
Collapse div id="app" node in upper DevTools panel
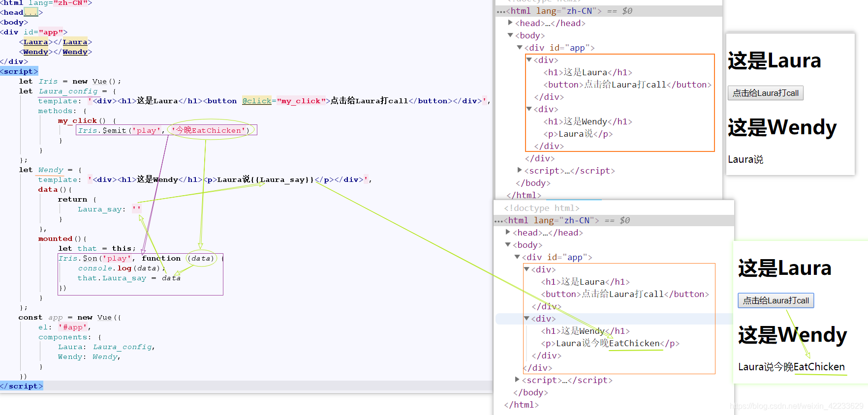click(x=520, y=48)
